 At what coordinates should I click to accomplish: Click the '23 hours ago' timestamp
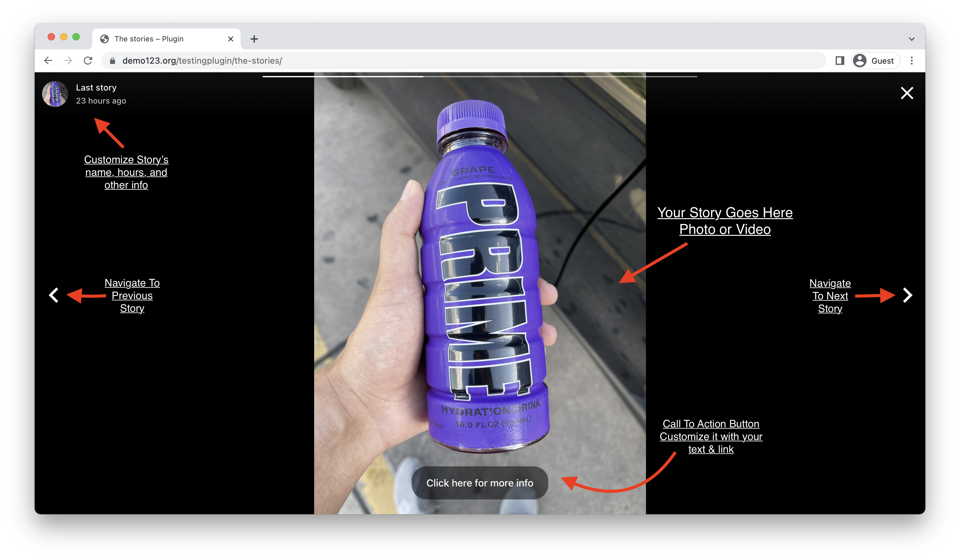pos(101,101)
